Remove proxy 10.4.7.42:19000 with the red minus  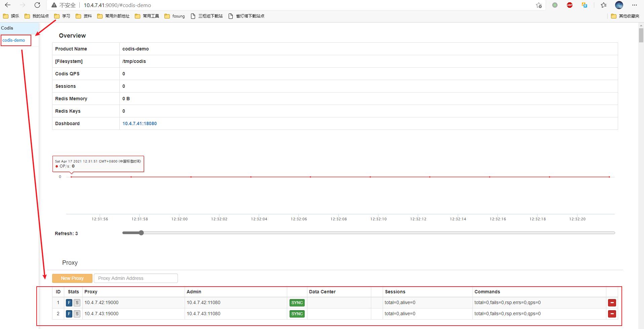(x=612, y=303)
